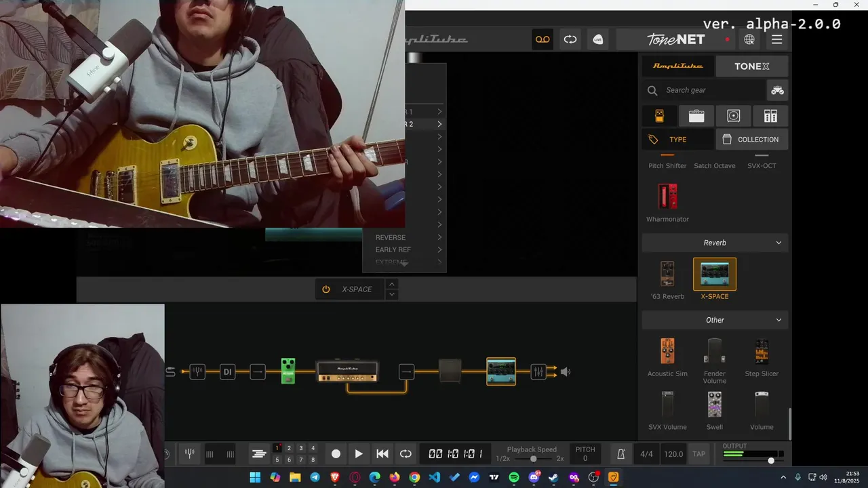Open the track lines icon in transport

pyautogui.click(x=258, y=454)
